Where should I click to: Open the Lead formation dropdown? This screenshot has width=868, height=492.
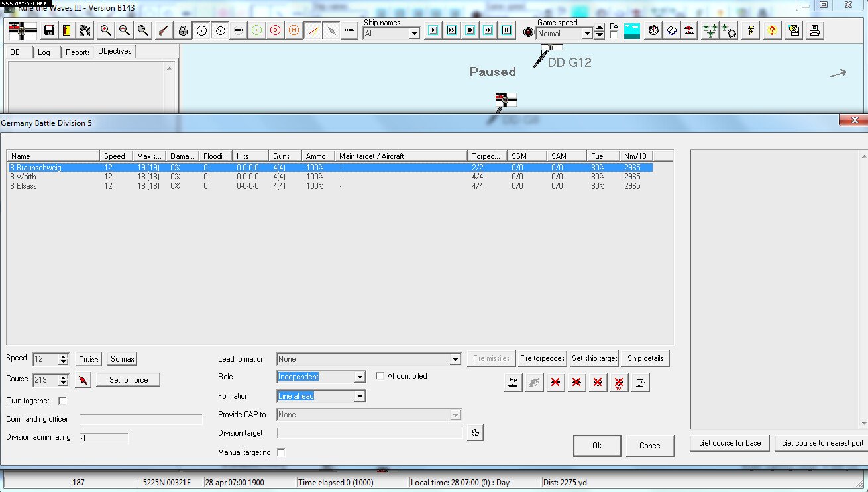[x=455, y=358]
